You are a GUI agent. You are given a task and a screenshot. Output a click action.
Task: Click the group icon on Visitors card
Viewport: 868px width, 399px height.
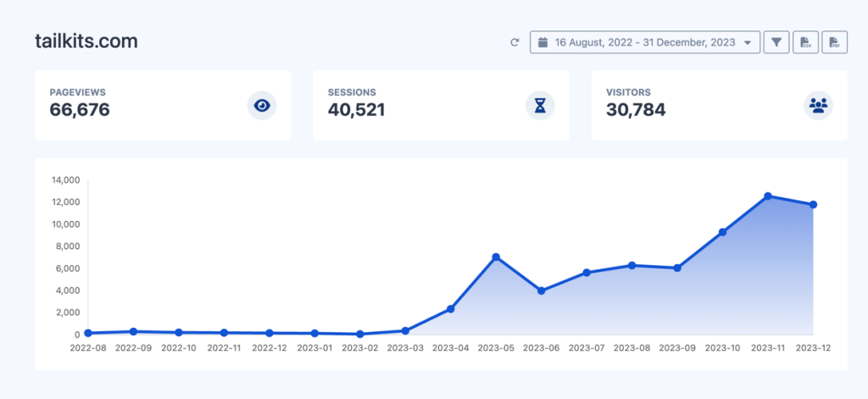(818, 105)
